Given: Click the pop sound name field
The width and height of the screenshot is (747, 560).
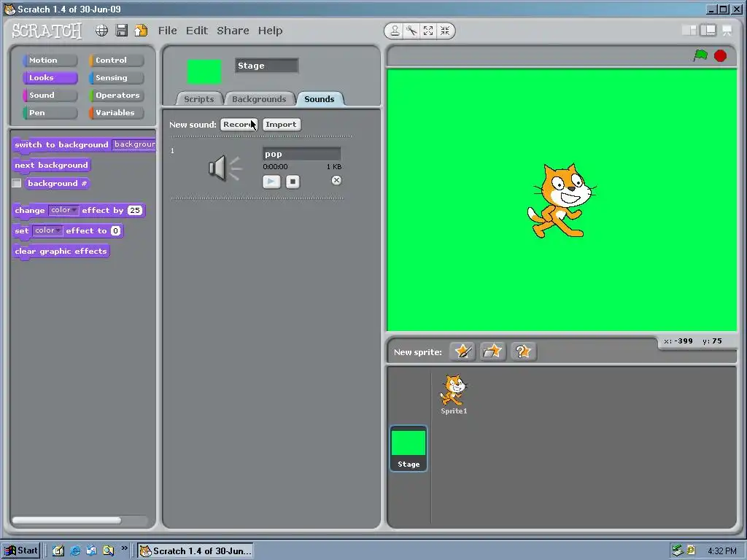Looking at the screenshot, I should pyautogui.click(x=301, y=154).
